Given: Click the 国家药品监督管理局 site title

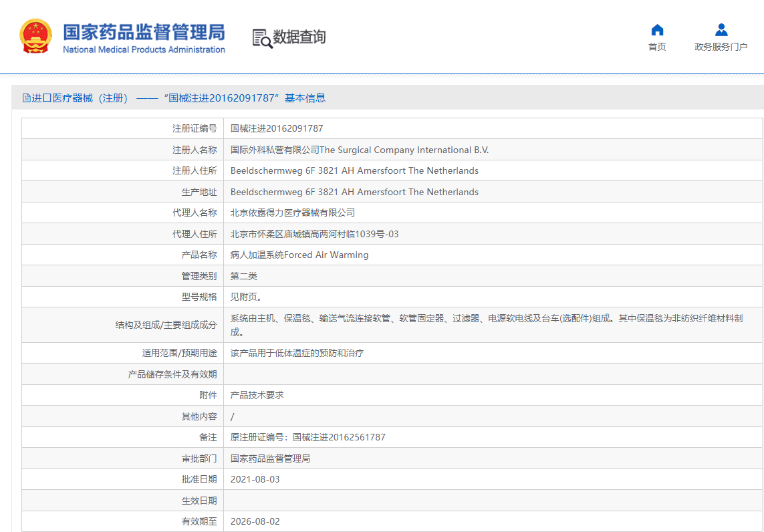Looking at the screenshot, I should 144,31.
